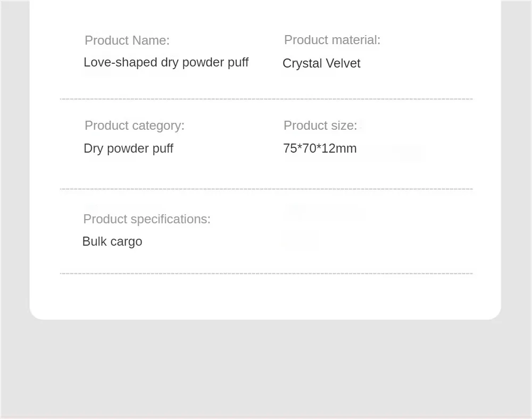The width and height of the screenshot is (532, 419).
Task: Click the dashed divider below Product category
Action: pos(266,189)
